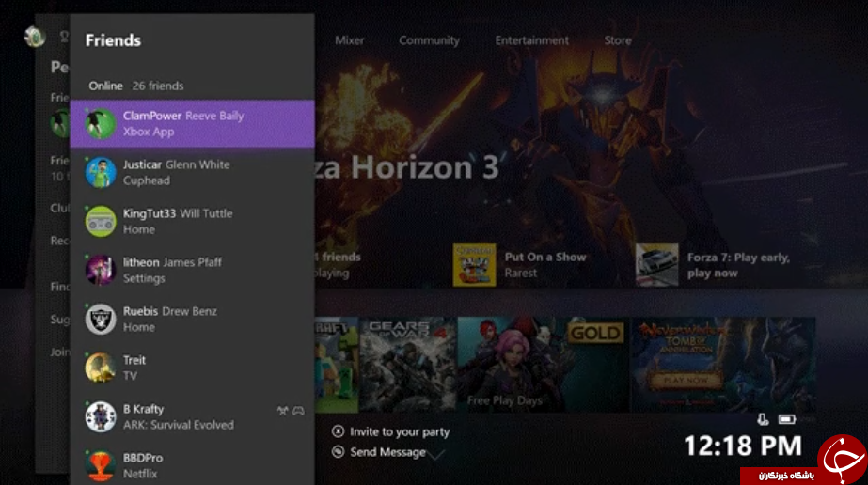Select ClamPower Reeve Baily friend row
This screenshot has width=868, height=485.
192,124
